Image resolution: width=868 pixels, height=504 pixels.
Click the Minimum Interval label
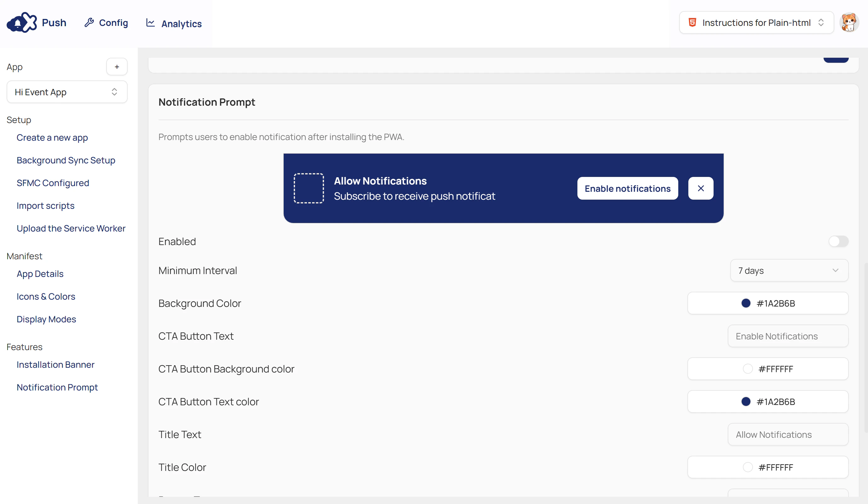pos(198,270)
